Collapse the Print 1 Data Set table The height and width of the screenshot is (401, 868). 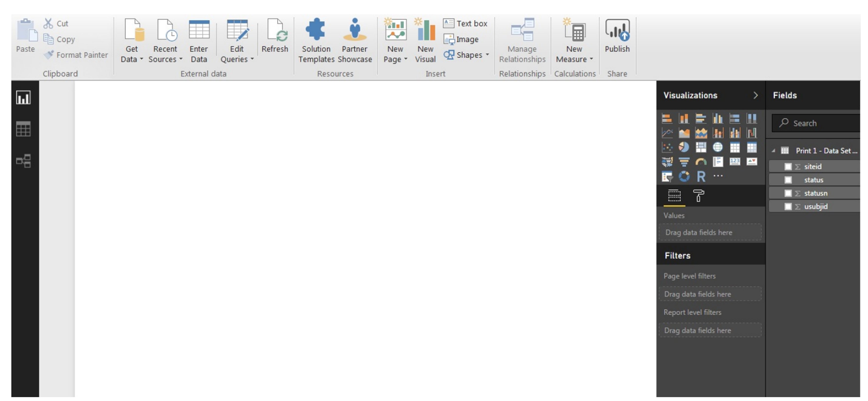pyautogui.click(x=774, y=151)
